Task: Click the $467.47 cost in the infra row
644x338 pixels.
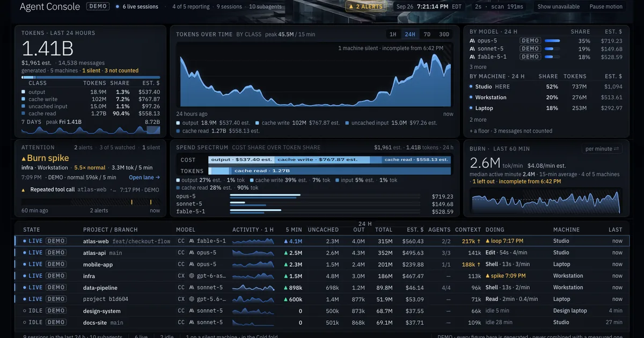Action: click(x=413, y=276)
